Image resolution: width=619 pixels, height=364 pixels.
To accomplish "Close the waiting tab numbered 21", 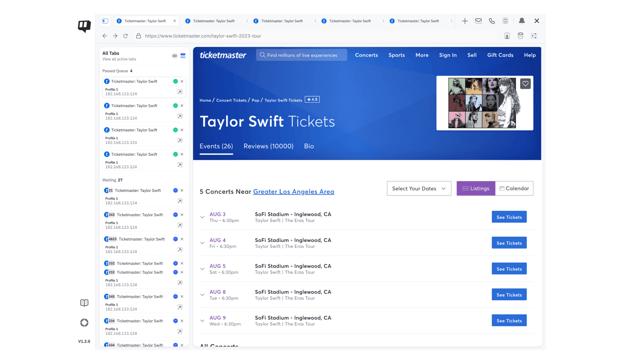I will (x=182, y=190).
